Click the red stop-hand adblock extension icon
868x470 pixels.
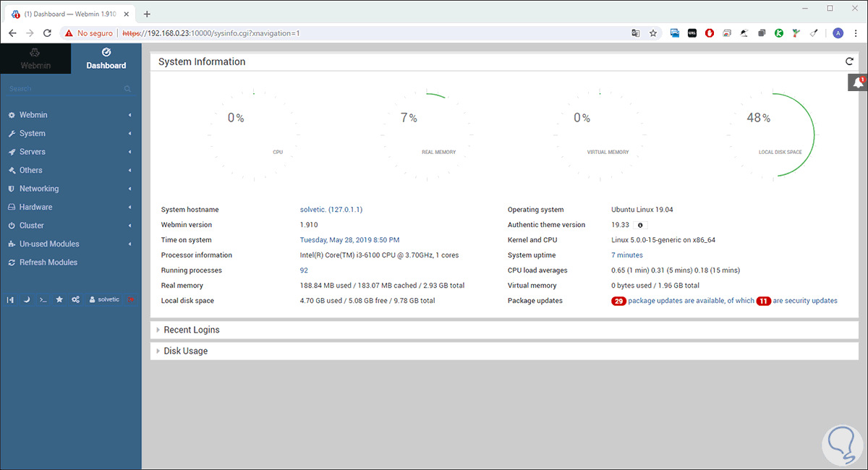click(710, 33)
